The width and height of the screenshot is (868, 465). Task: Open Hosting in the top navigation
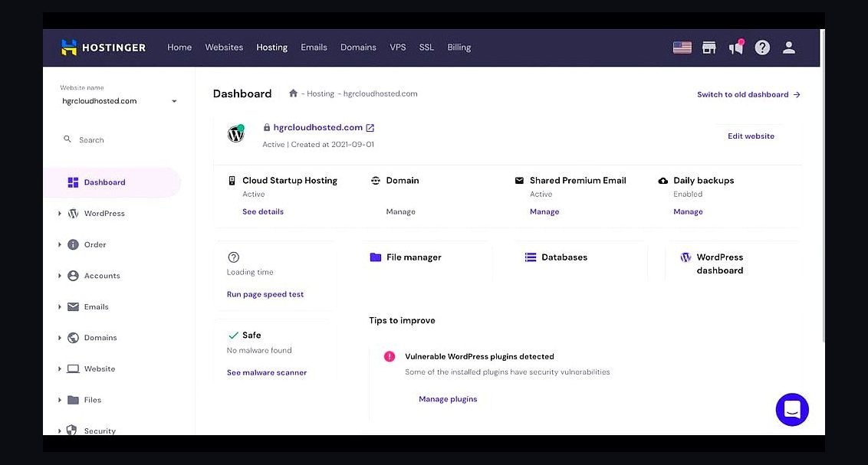coord(271,47)
